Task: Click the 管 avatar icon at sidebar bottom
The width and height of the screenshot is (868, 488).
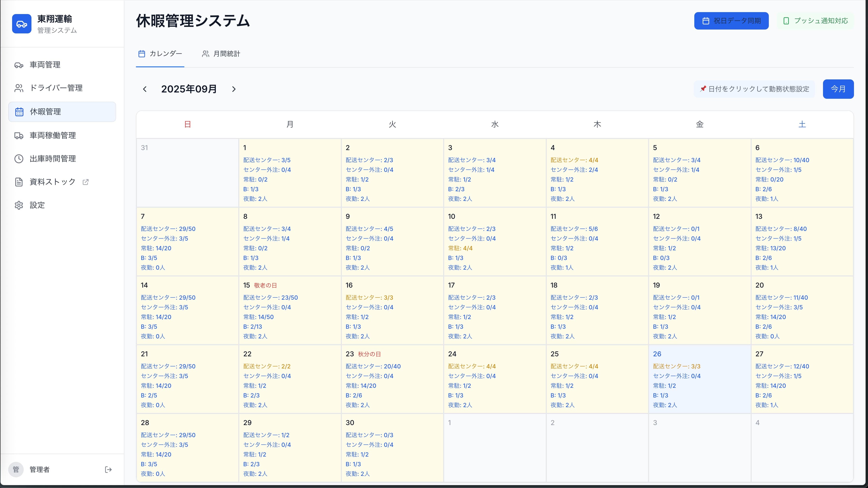Action: (16, 469)
